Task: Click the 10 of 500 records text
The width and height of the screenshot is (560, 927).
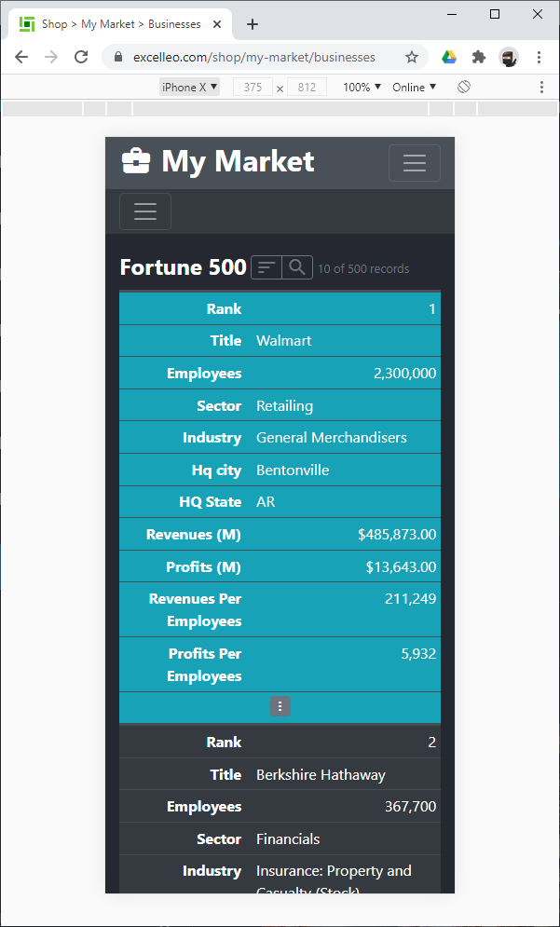Action: [363, 268]
